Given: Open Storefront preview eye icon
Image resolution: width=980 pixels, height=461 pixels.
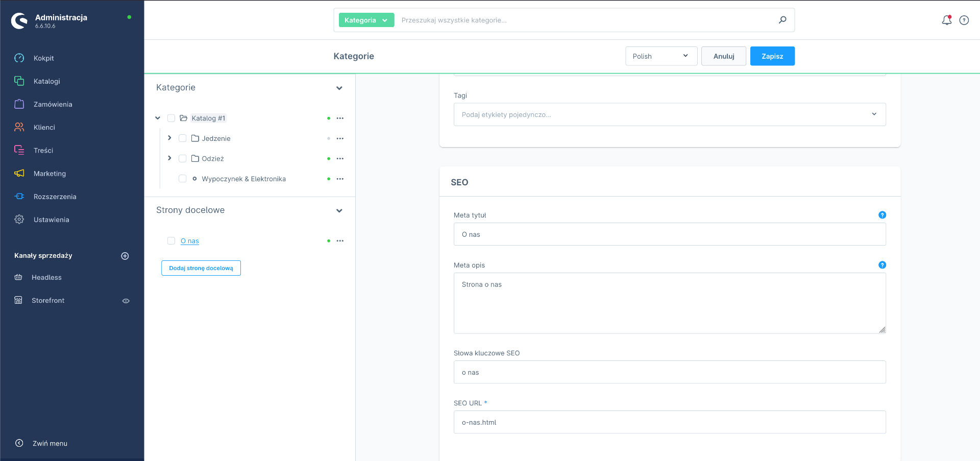Looking at the screenshot, I should tap(126, 301).
